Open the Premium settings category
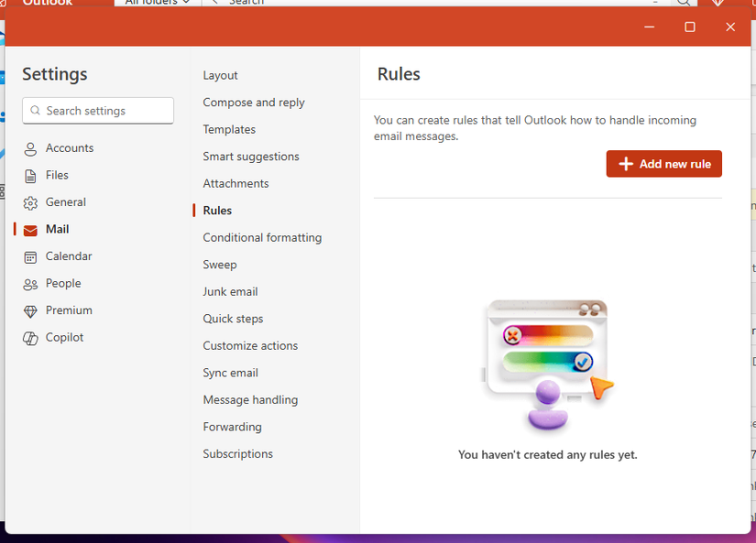Viewport: 756px width, 543px height. coord(69,310)
